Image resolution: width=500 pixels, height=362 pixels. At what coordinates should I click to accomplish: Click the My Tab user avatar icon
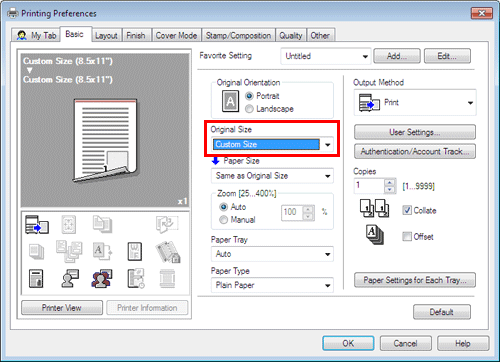tap(21, 35)
